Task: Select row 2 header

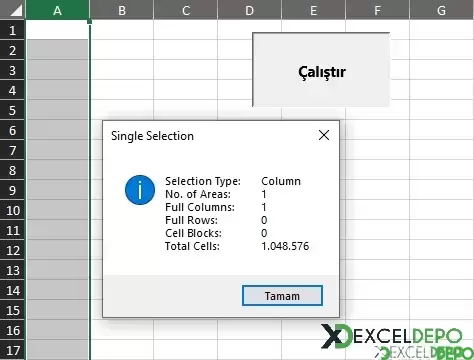Action: (x=12, y=50)
